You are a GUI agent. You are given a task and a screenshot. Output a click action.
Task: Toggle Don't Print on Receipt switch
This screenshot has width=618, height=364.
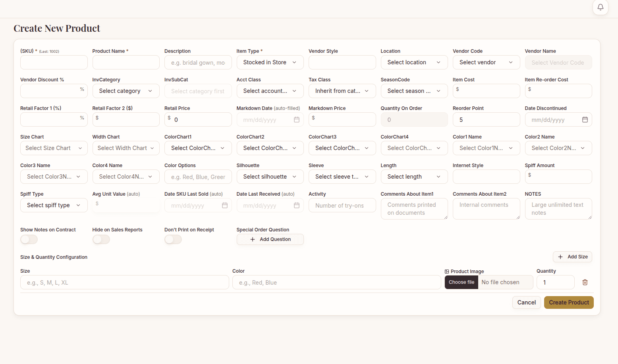pos(173,239)
